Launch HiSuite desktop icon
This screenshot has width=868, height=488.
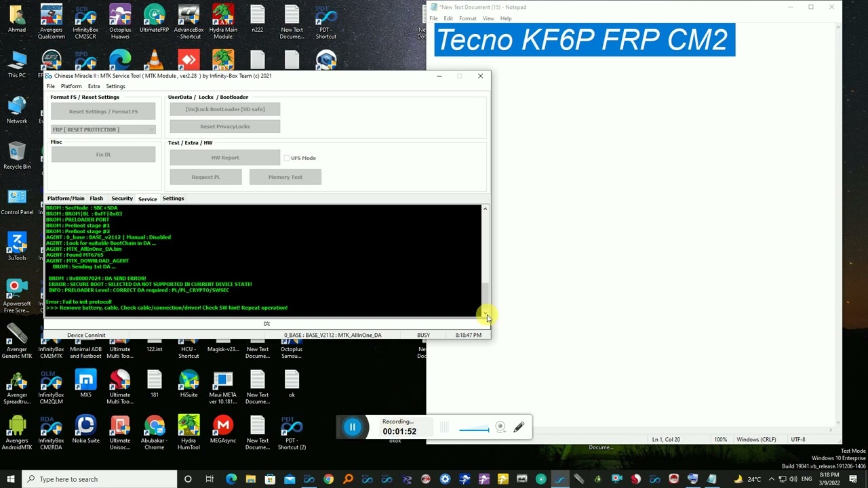(189, 384)
